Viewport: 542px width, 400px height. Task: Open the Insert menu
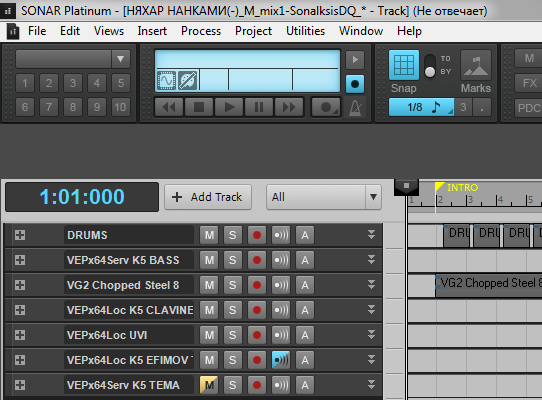[152, 31]
